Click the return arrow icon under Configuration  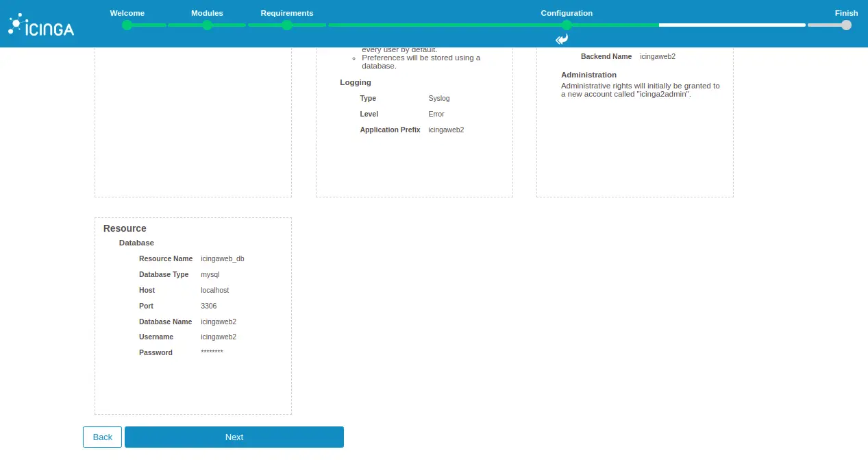tap(562, 39)
